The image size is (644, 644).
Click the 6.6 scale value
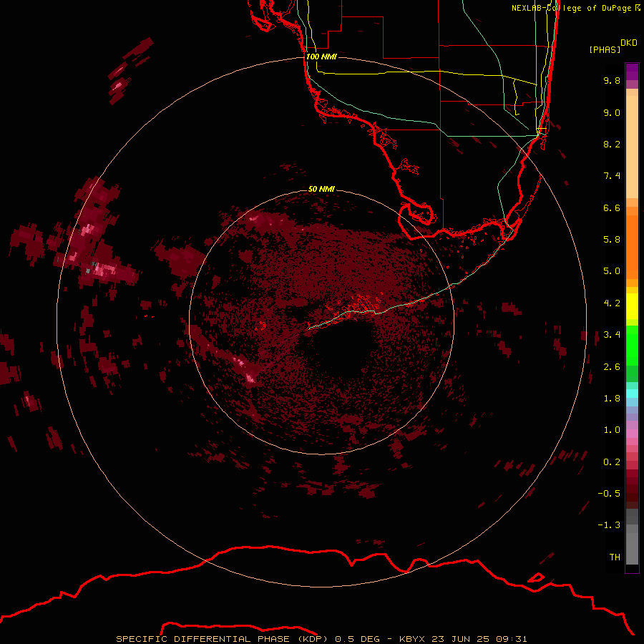pyautogui.click(x=612, y=208)
